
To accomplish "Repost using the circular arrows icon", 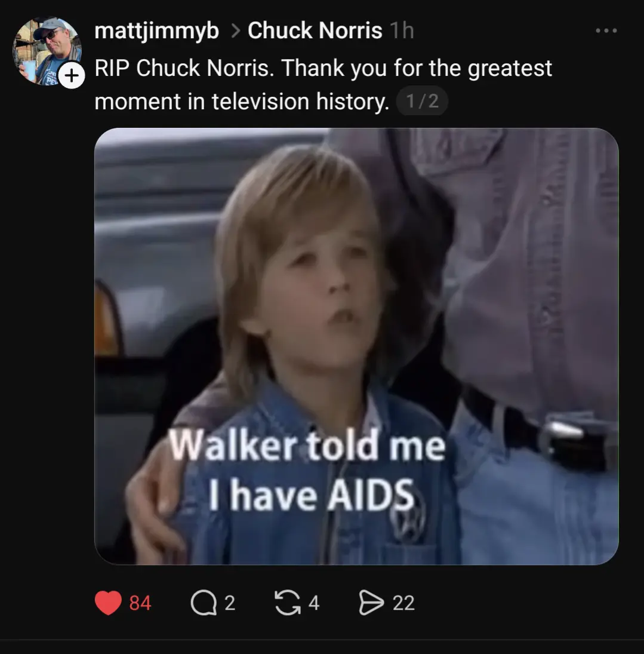I will (288, 603).
